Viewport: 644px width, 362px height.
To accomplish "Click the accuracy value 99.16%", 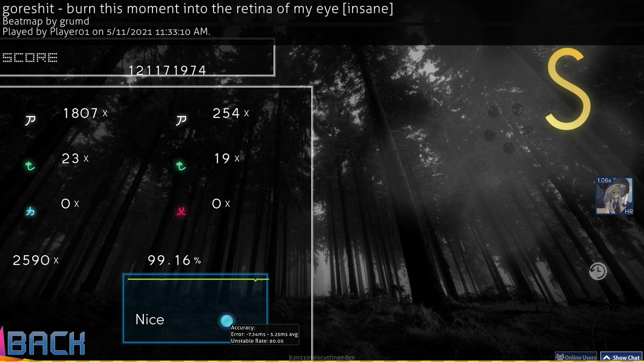I will pos(174,261).
